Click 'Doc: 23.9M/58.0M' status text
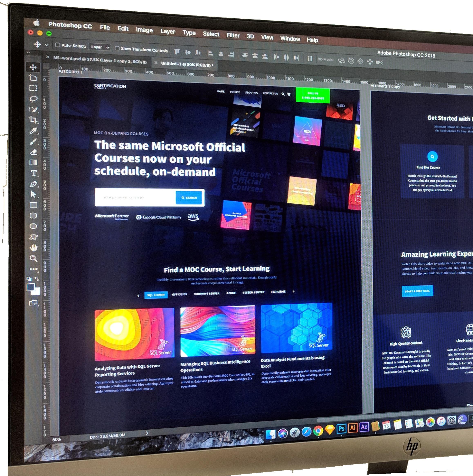 pos(108,436)
